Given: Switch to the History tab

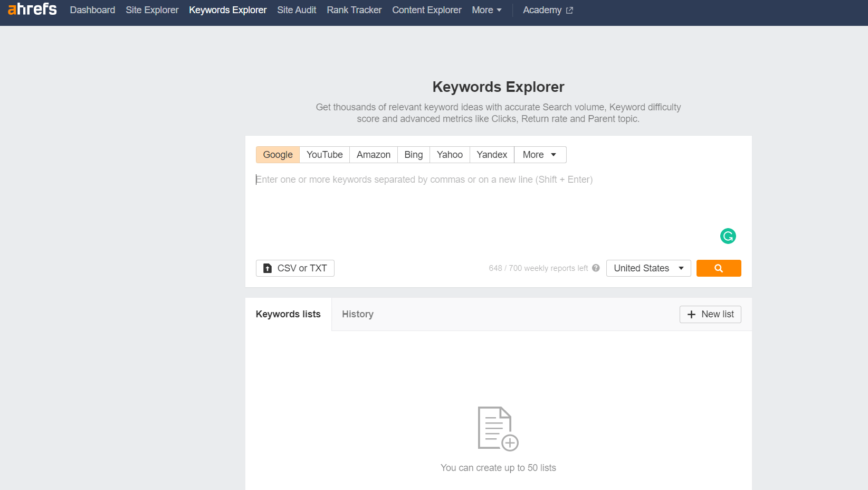Looking at the screenshot, I should coord(357,314).
